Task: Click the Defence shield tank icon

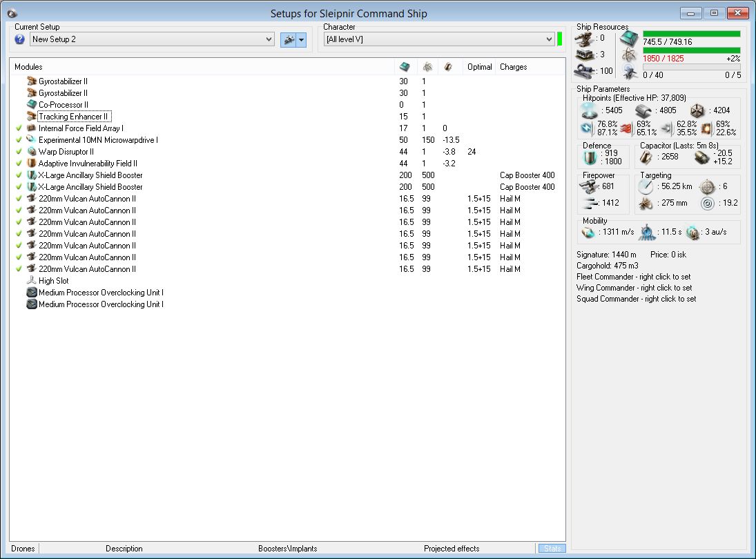Action: 590,157
